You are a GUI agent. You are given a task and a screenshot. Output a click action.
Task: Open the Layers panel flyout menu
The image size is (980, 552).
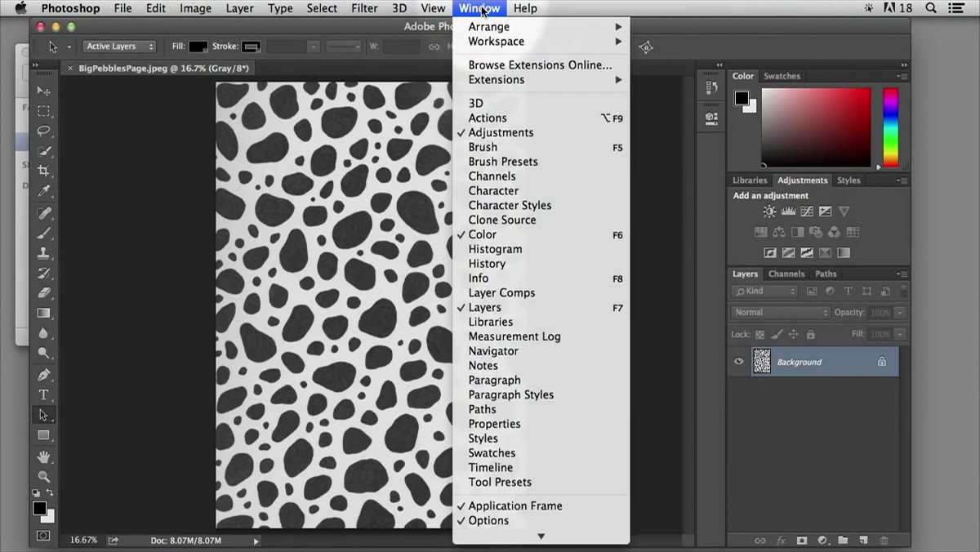pyautogui.click(x=902, y=274)
